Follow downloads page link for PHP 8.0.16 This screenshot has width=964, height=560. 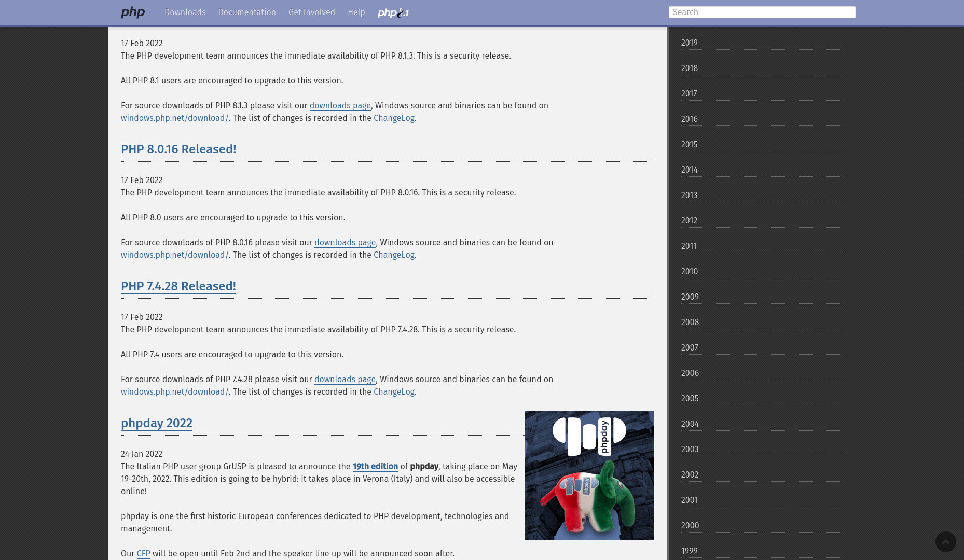345,243
